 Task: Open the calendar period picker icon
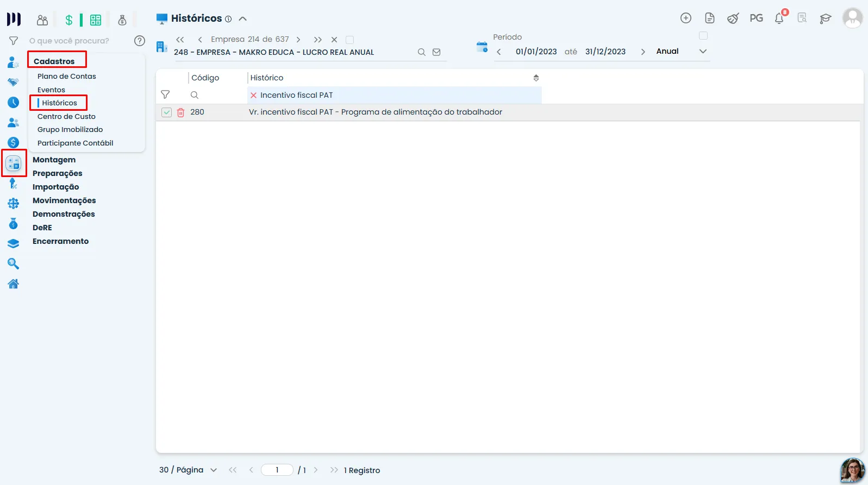pyautogui.click(x=482, y=47)
